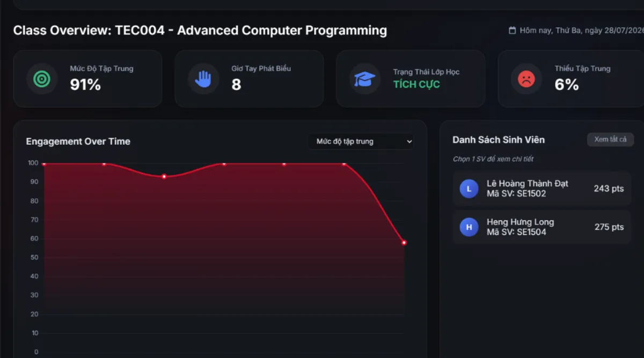Click the Danh Sách Sinh Viên heading
Viewport: 644px width, 358px height.
click(x=499, y=140)
